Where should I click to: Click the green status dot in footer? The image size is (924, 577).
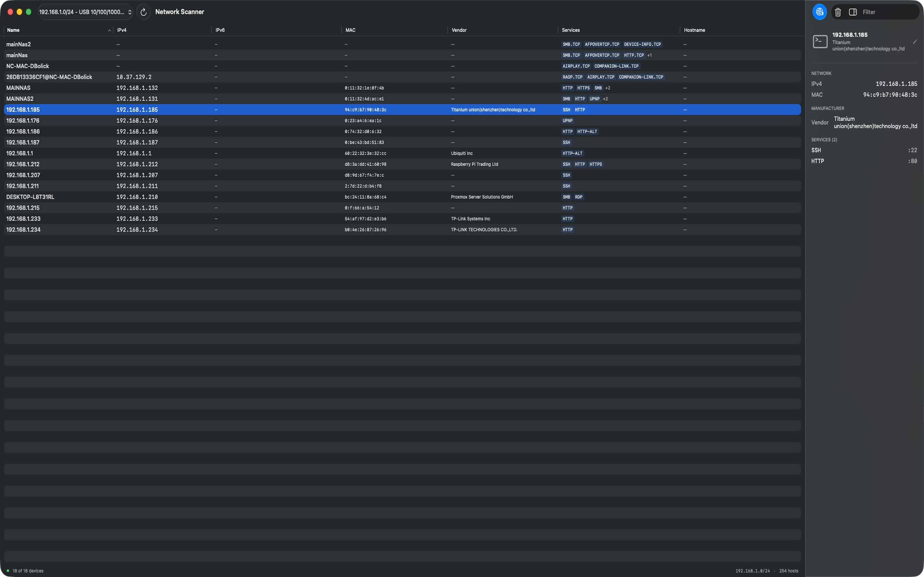click(8, 571)
